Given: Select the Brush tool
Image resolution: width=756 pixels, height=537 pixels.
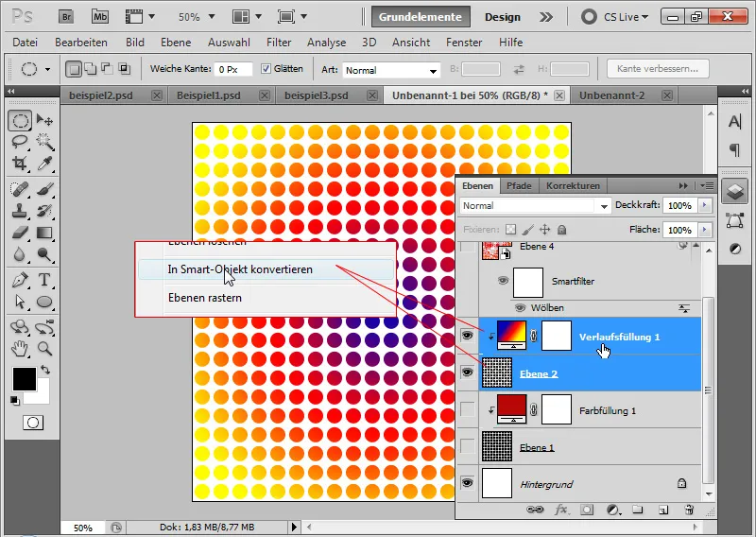Looking at the screenshot, I should pos(44,189).
